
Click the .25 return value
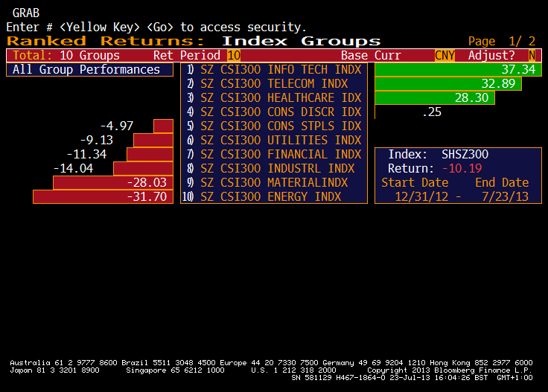432,112
